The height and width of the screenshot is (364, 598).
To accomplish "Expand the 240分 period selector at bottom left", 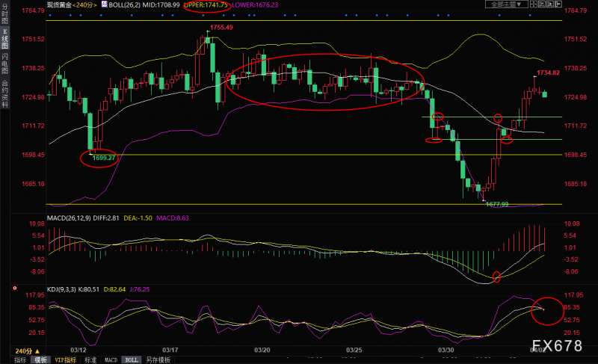I will 27,351.
